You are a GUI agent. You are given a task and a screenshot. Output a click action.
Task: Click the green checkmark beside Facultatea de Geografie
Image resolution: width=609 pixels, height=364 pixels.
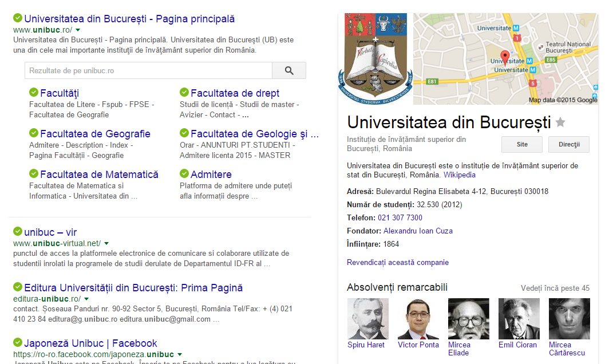click(34, 133)
